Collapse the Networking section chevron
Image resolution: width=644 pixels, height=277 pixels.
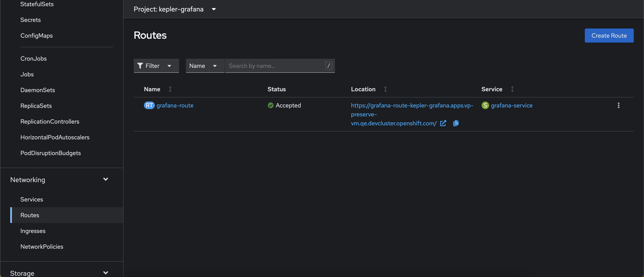tap(105, 179)
